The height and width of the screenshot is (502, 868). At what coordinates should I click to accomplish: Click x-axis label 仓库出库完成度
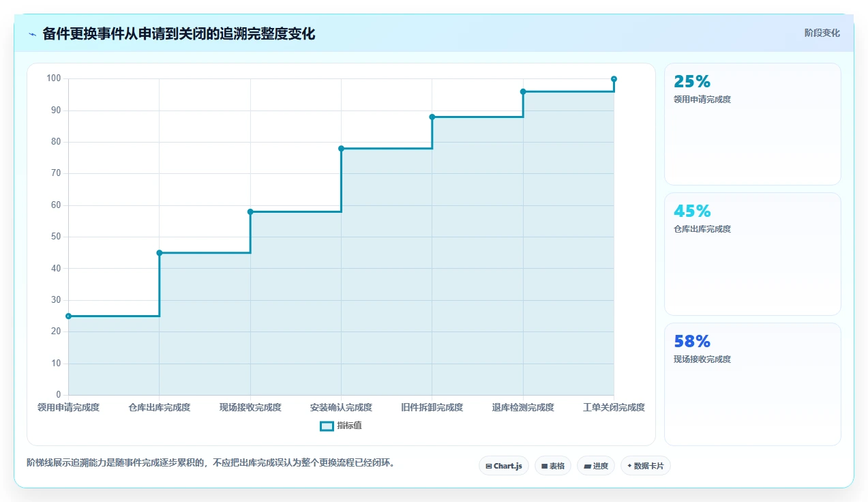pos(160,407)
